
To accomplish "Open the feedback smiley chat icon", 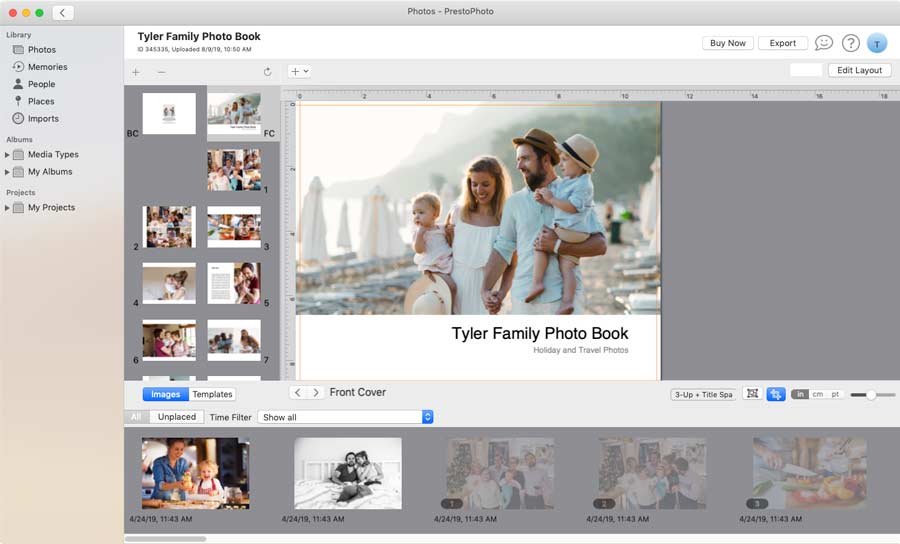I will click(824, 43).
